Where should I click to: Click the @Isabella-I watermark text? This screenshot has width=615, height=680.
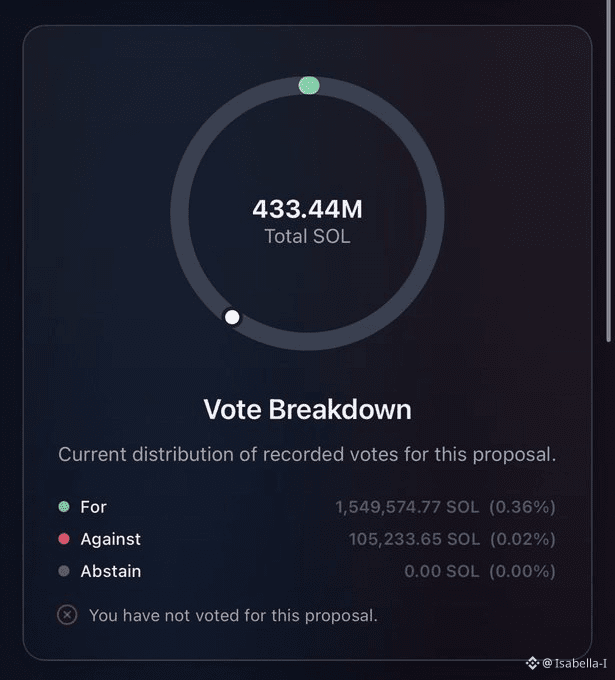[x=575, y=663]
